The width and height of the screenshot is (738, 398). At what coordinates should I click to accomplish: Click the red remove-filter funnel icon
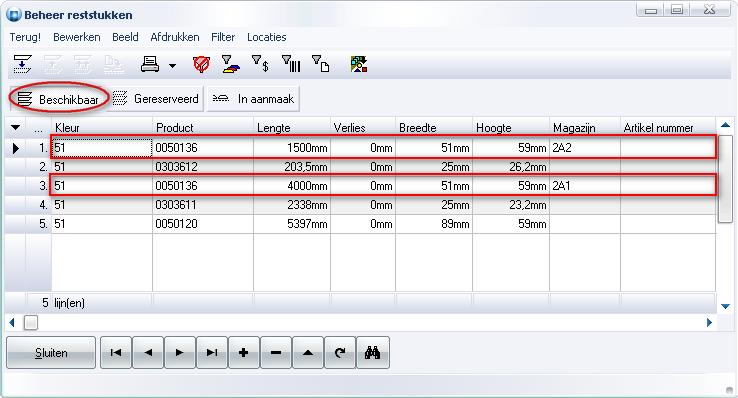point(201,64)
